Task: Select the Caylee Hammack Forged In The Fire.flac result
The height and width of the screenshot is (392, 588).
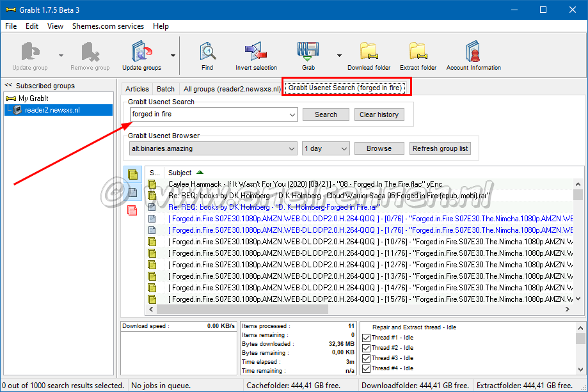Action: click(x=305, y=184)
